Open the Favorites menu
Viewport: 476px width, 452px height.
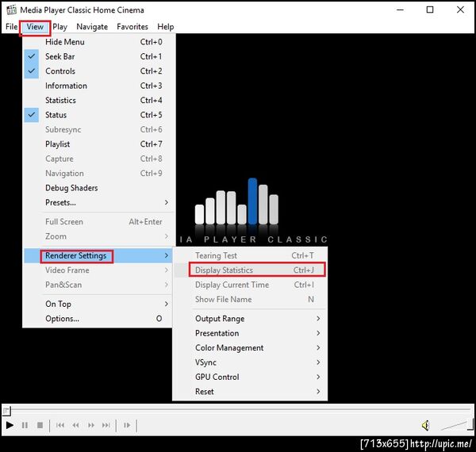(132, 27)
